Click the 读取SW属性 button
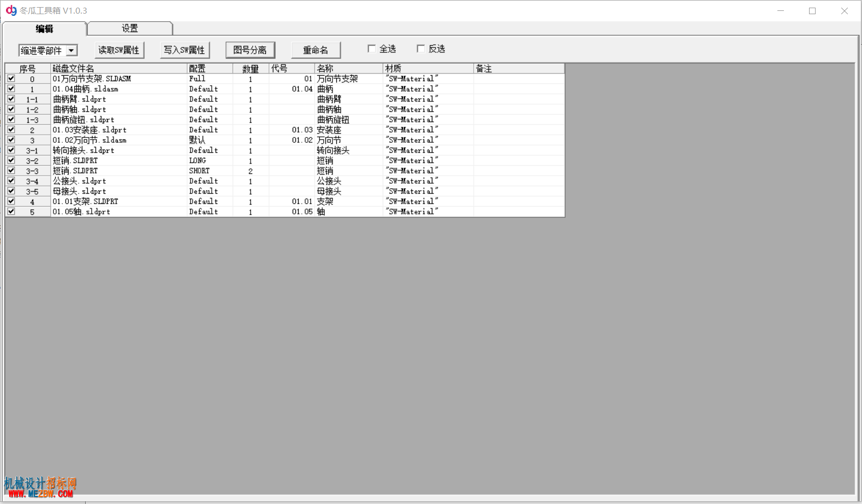Screen dimensions: 862x504 point(119,50)
